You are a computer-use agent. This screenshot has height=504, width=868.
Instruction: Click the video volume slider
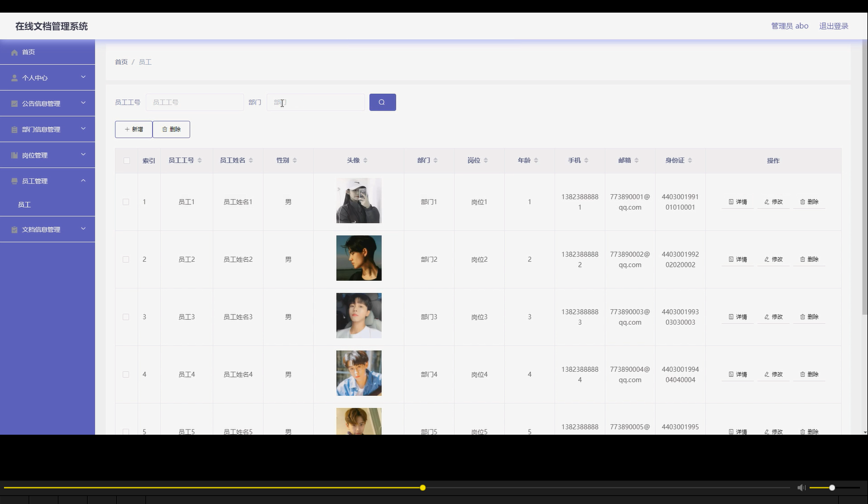[x=834, y=488]
